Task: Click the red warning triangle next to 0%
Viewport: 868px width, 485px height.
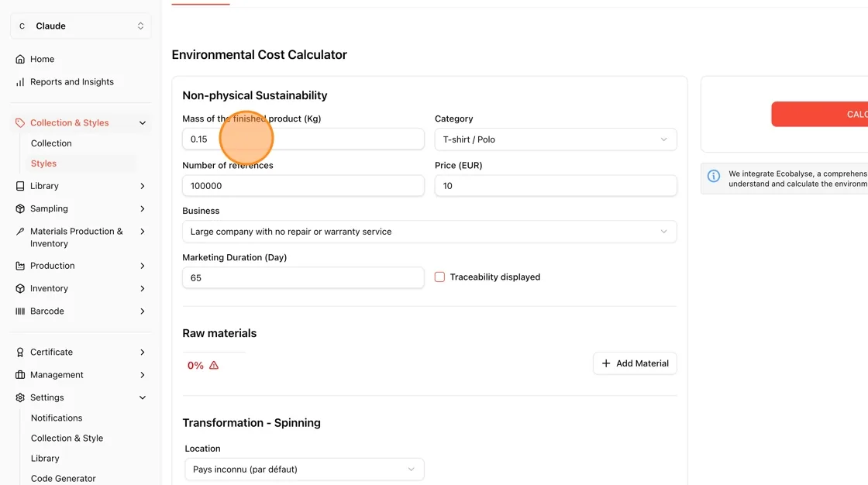Action: tap(214, 366)
